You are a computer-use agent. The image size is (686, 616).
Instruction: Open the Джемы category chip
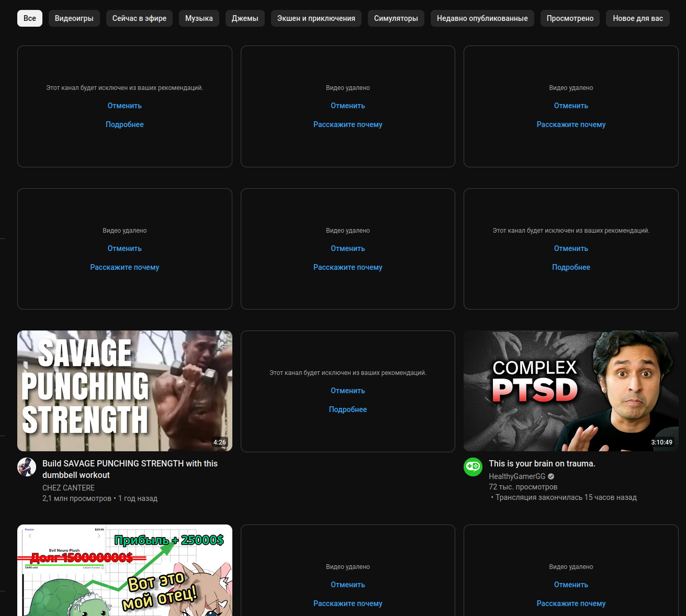[x=245, y=18]
